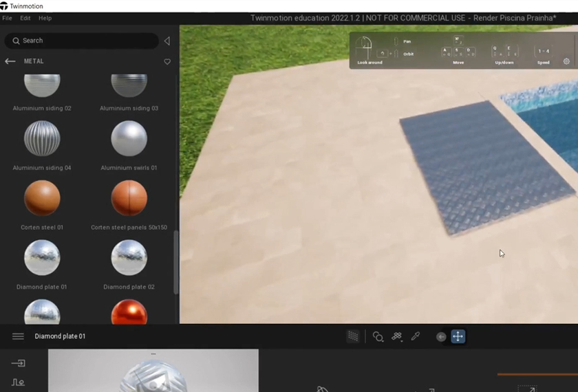Toggle the dotted grid surface tool
The image size is (578, 392).
pyautogui.click(x=353, y=336)
